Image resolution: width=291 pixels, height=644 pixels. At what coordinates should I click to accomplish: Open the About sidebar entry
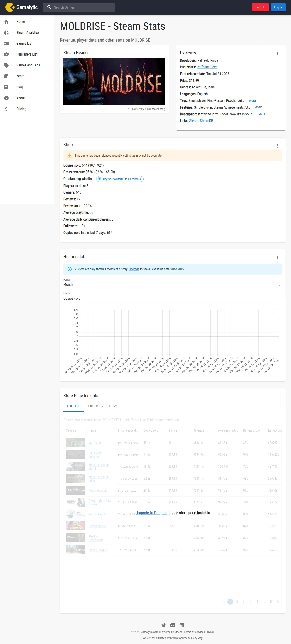(x=27, y=98)
